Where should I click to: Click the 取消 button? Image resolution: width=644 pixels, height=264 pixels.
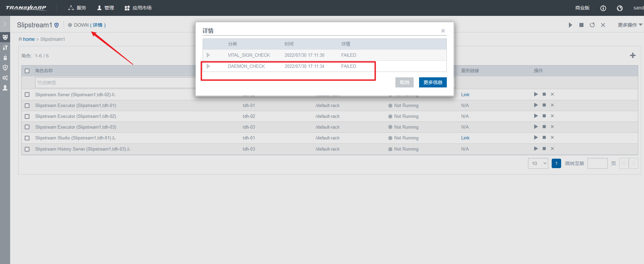pyautogui.click(x=405, y=82)
